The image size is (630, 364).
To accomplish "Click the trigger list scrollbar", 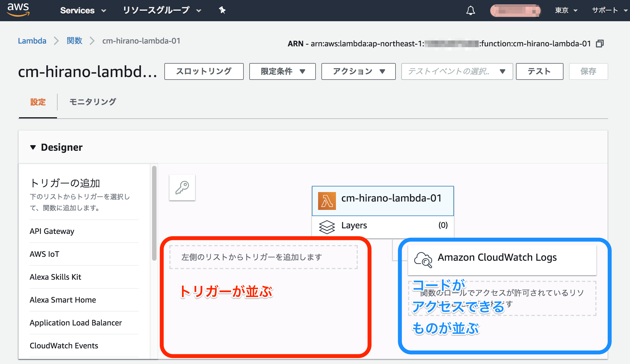I will [x=154, y=213].
